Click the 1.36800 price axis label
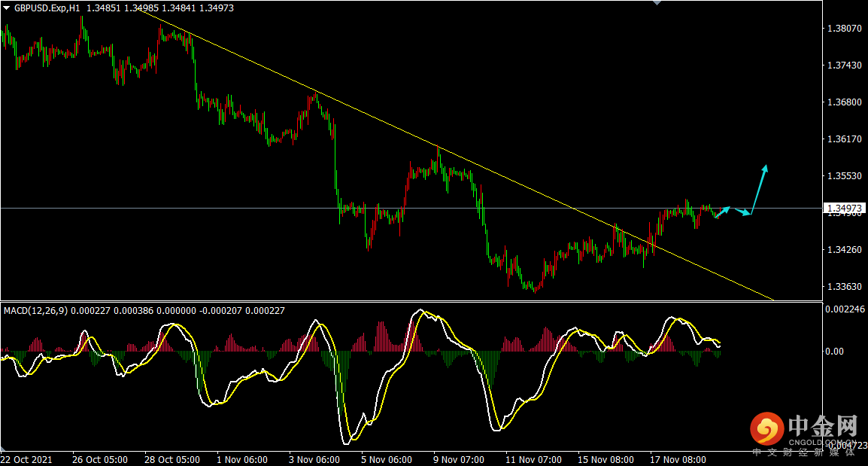This screenshot has height=466, width=868. [844, 102]
